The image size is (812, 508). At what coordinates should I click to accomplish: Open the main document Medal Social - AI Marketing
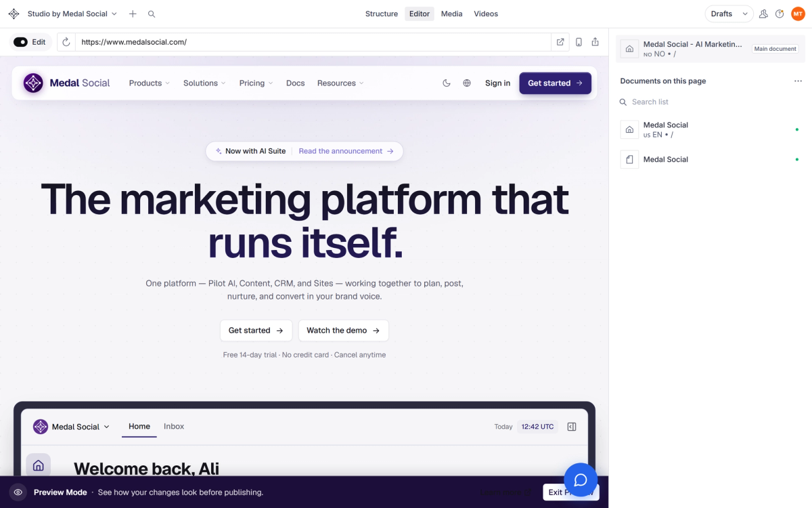710,49
